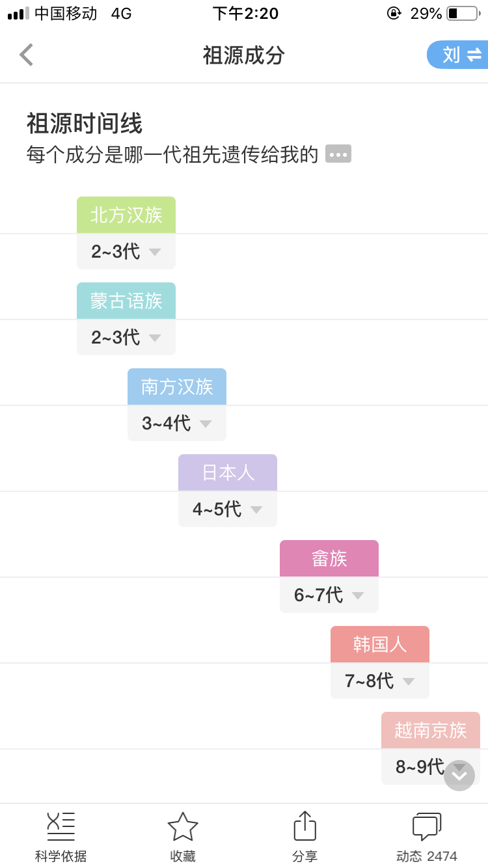
Task: Tap the 分享 share icon
Action: tap(305, 826)
